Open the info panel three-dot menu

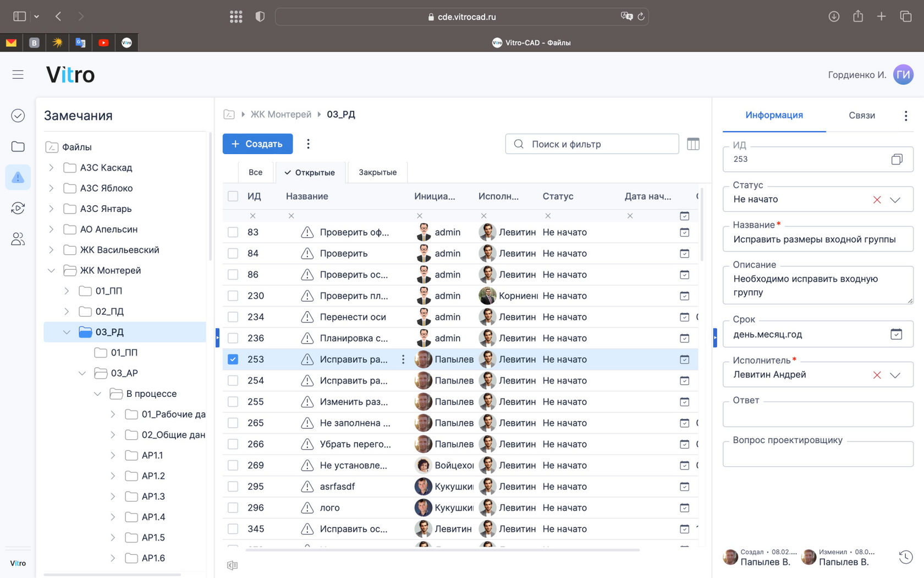click(905, 116)
